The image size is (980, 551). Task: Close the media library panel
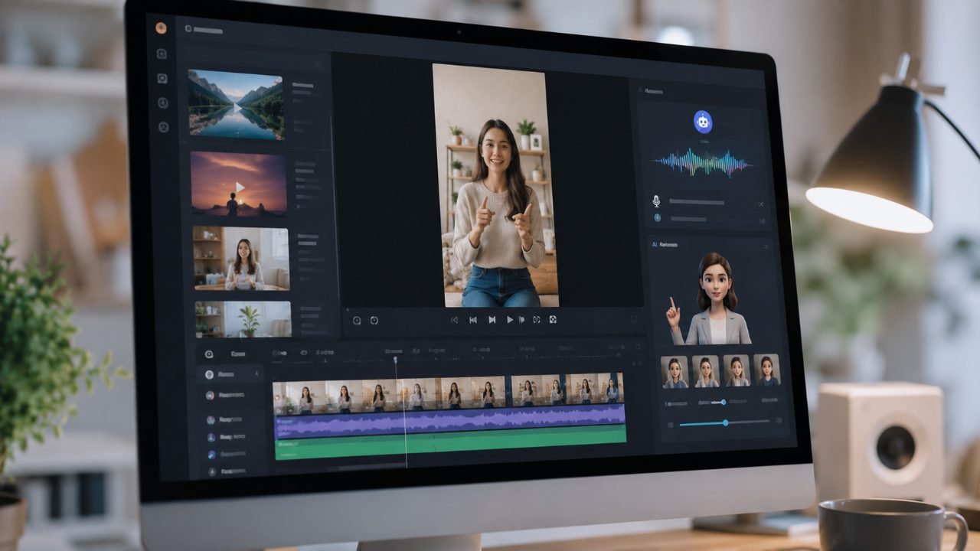(318, 63)
